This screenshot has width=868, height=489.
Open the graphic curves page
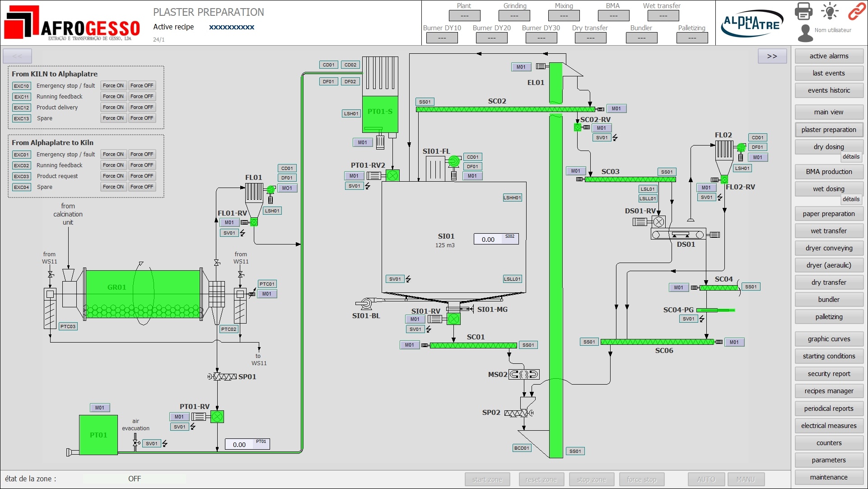pos(829,339)
